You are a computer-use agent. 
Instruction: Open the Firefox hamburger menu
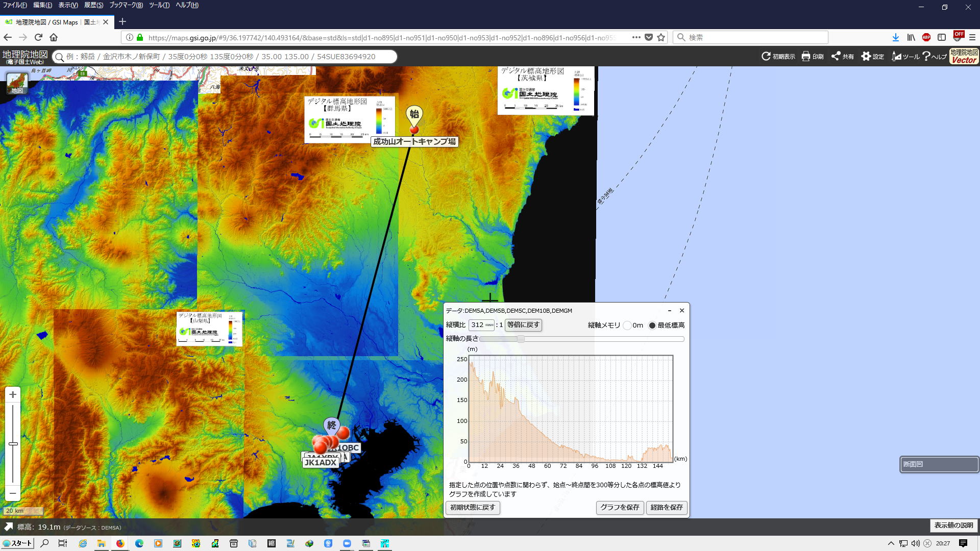972,37
